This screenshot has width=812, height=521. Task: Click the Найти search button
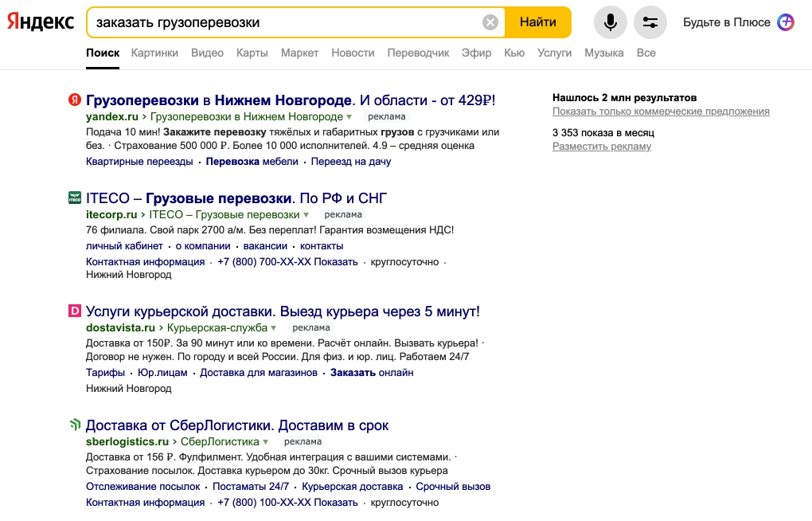[x=538, y=22]
